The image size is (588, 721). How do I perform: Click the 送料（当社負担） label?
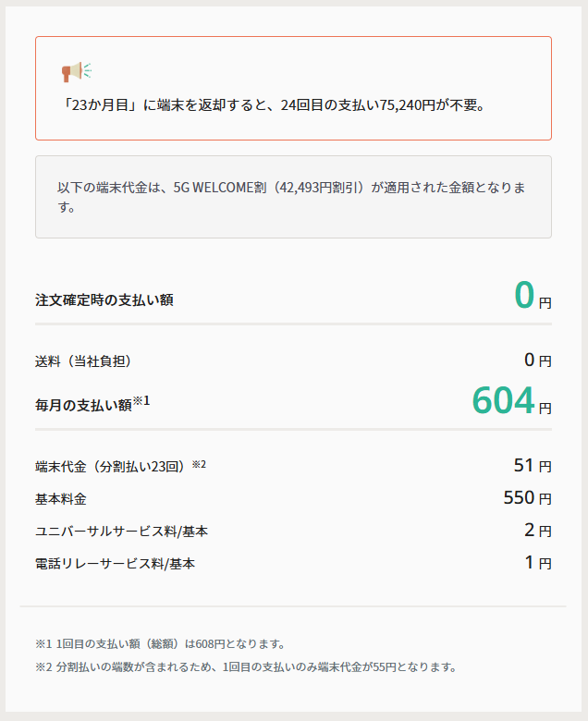coord(90,360)
